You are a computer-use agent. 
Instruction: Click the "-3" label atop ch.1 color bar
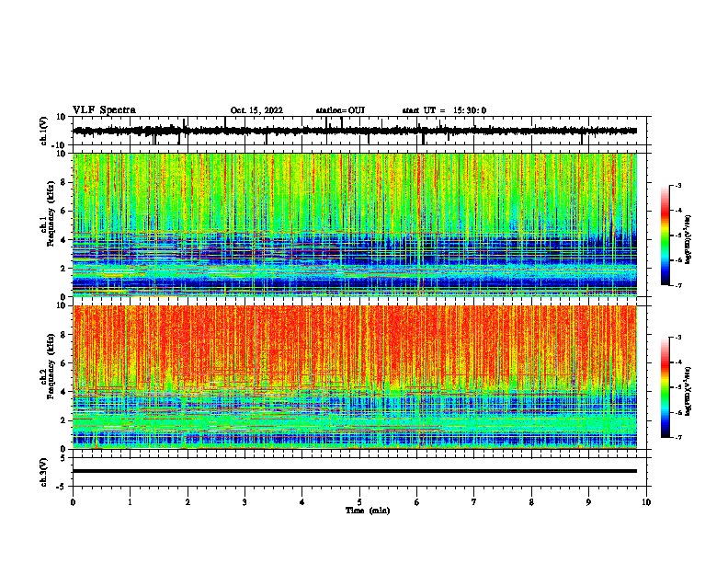coord(677,185)
